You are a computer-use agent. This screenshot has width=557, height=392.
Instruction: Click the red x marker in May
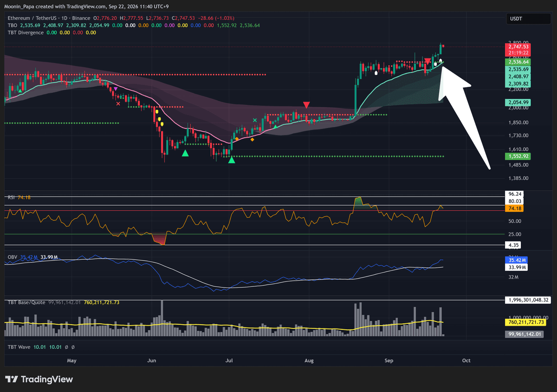(118, 104)
